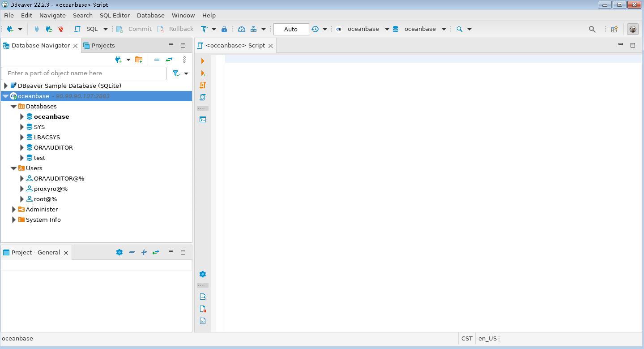Click the Project General settings gear icon
Image resolution: width=644 pixels, height=349 pixels.
coord(119,252)
